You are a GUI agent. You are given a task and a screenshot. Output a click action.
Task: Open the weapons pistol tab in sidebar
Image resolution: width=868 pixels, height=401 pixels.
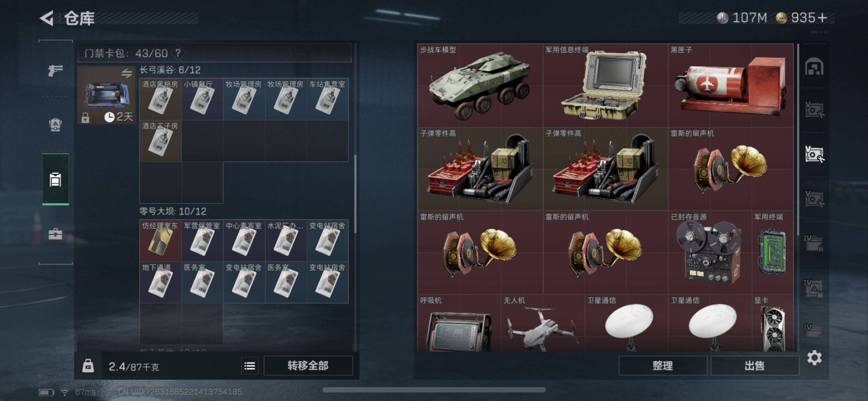click(x=56, y=70)
